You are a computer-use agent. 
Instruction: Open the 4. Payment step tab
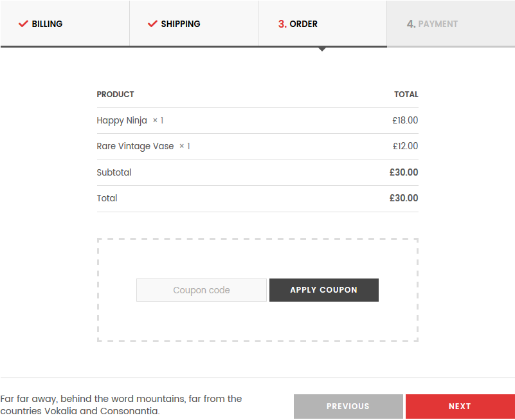pos(451,23)
